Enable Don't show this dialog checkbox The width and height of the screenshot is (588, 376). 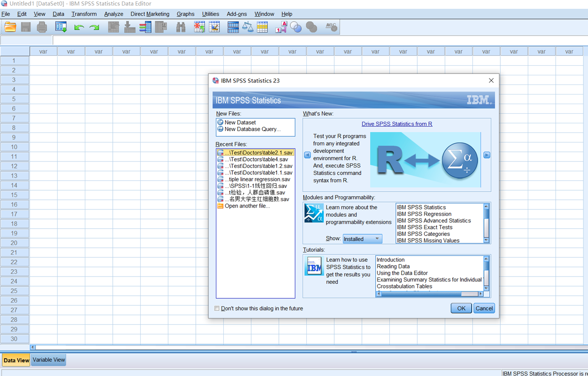217,308
